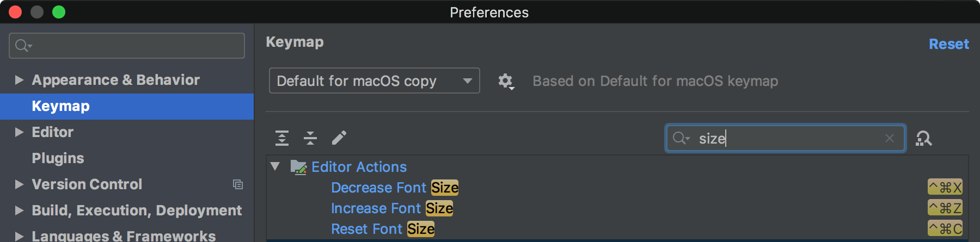Click the settings search magnifier icon
The width and height of the screenshot is (980, 242).
point(22,46)
